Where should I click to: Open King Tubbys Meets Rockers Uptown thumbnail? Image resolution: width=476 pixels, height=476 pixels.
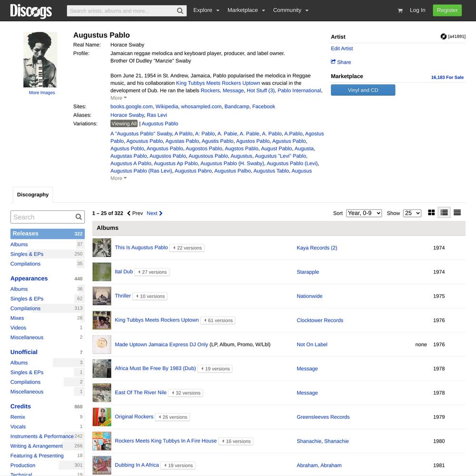coord(102,320)
